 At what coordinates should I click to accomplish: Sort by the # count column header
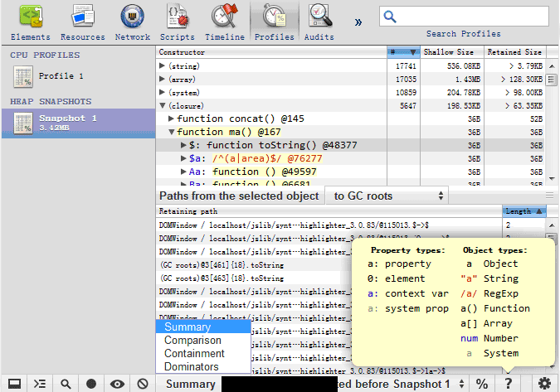click(403, 52)
